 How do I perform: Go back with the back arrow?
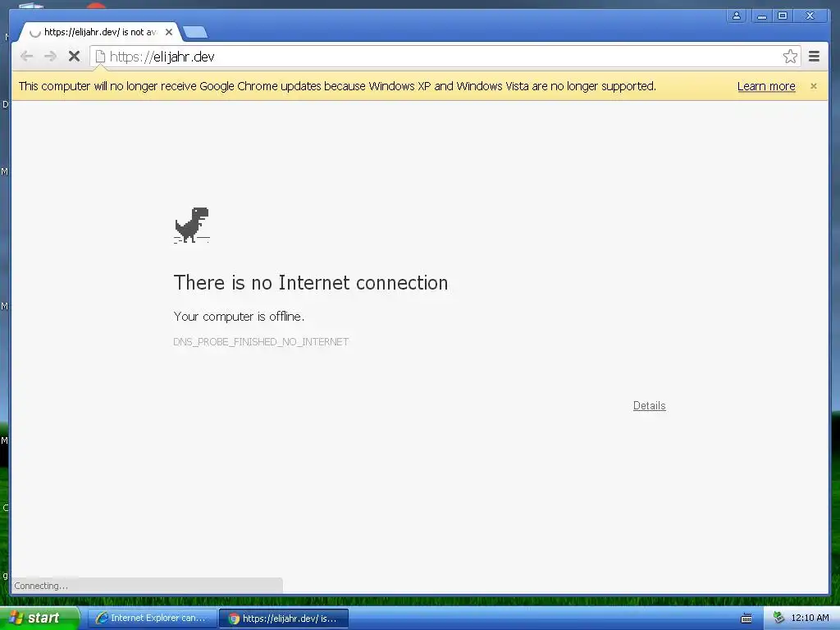coord(26,57)
